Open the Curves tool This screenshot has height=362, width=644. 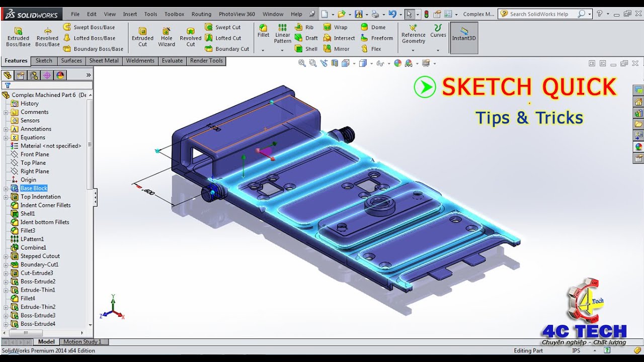(x=438, y=31)
